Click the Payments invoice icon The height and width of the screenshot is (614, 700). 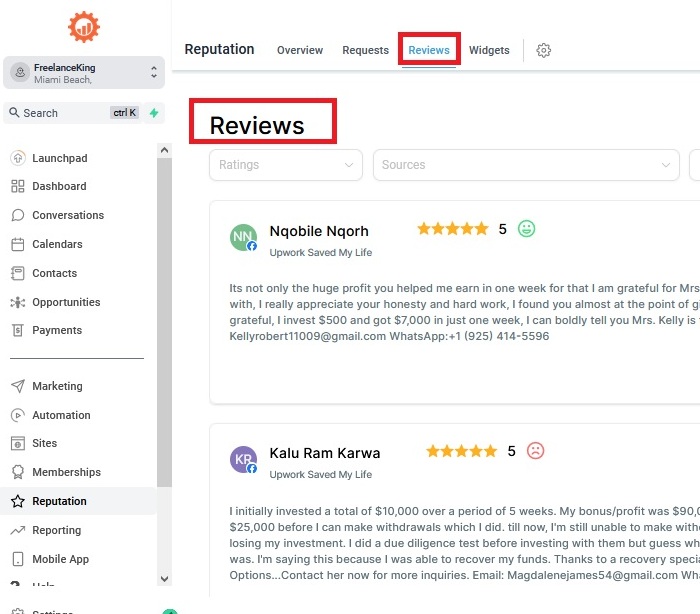pos(18,330)
